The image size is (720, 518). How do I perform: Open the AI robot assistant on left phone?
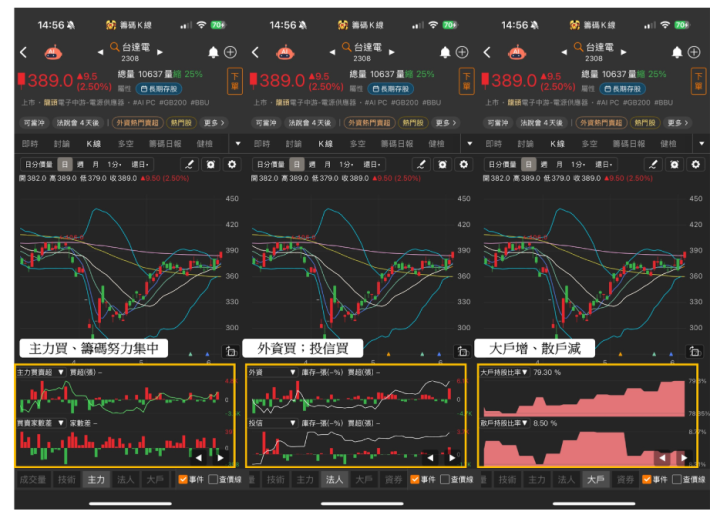53,53
